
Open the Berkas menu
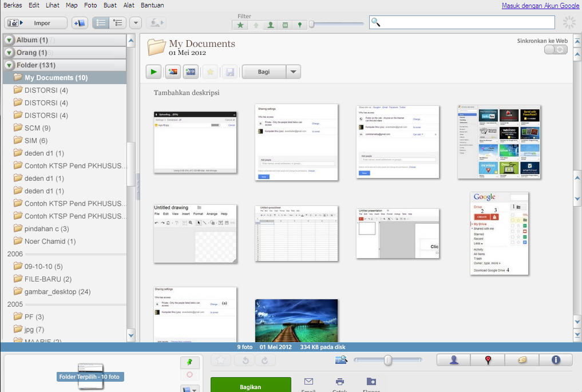[x=13, y=5]
